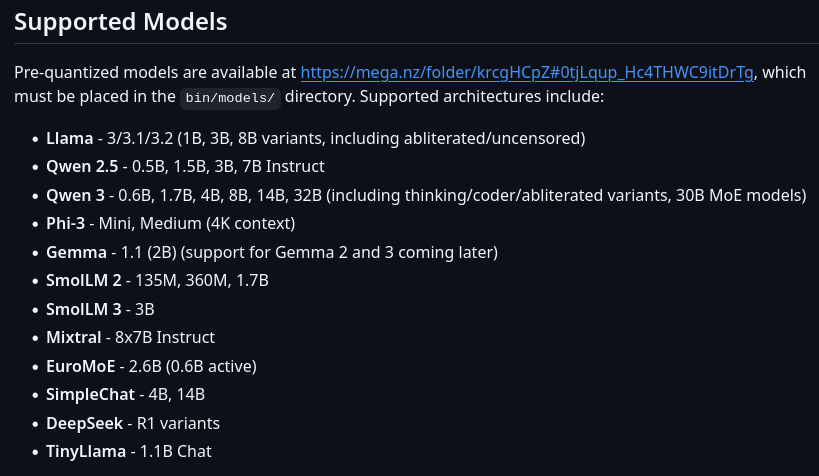Click the bold Llama list entry

[69, 138]
